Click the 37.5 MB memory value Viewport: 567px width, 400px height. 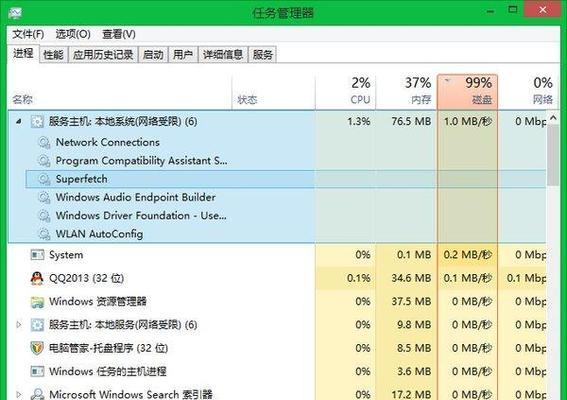(411, 302)
